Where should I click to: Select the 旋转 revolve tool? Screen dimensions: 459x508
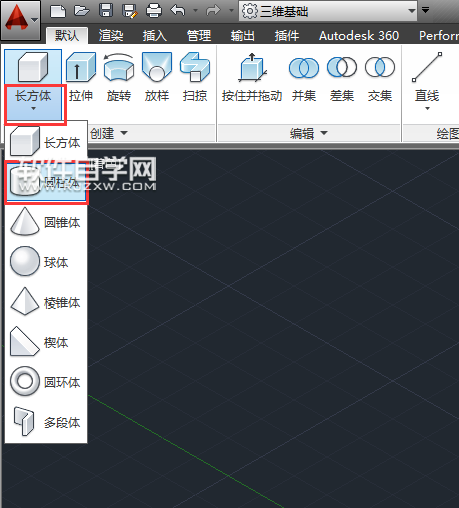[119, 77]
